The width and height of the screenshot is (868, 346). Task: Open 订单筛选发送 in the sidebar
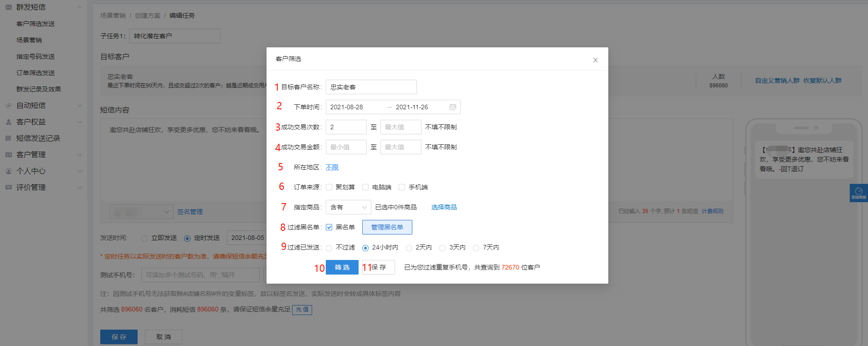(x=36, y=73)
